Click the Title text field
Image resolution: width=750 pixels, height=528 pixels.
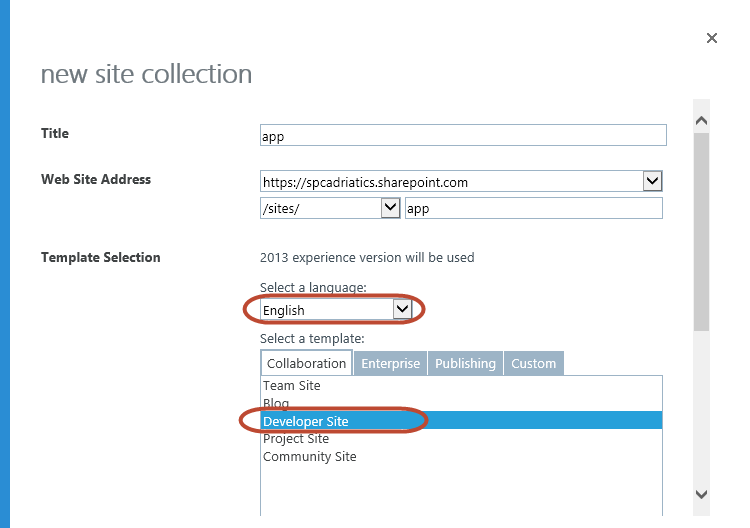[462, 135]
